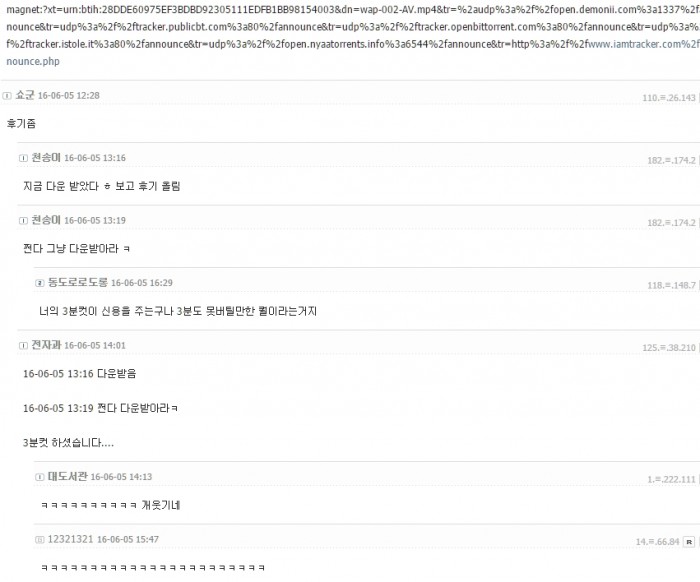
Task: Open 동도로로도롱's username
Action: point(78,283)
